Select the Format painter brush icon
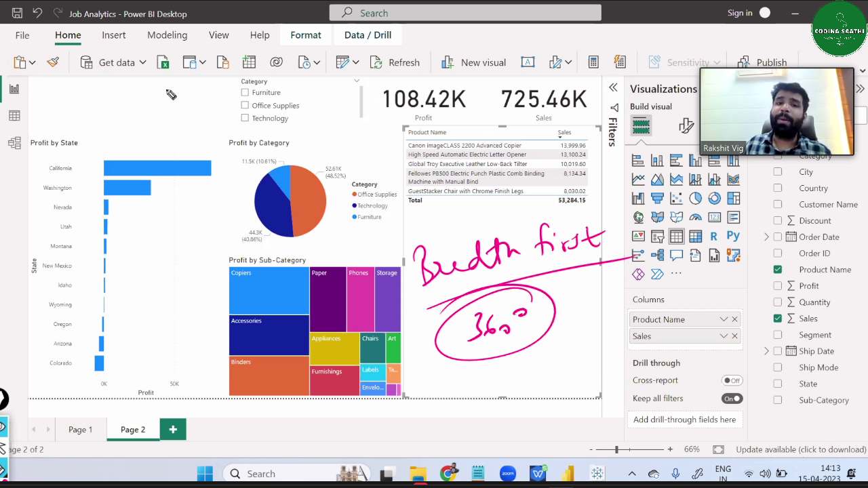The height and width of the screenshot is (488, 868). 53,62
